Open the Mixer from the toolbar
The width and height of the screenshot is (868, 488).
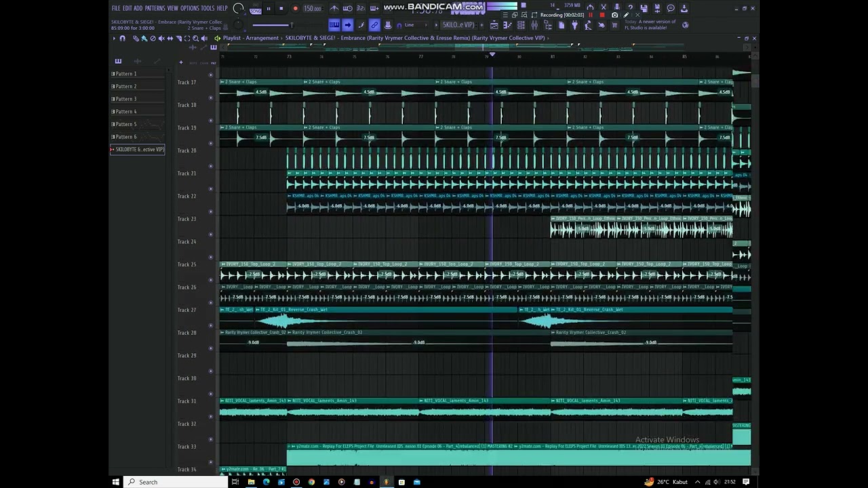coord(534,25)
